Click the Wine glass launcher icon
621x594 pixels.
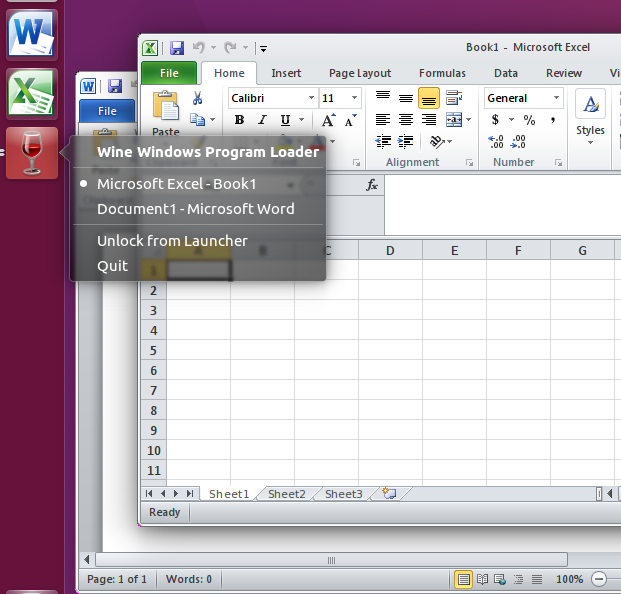tap(32, 153)
